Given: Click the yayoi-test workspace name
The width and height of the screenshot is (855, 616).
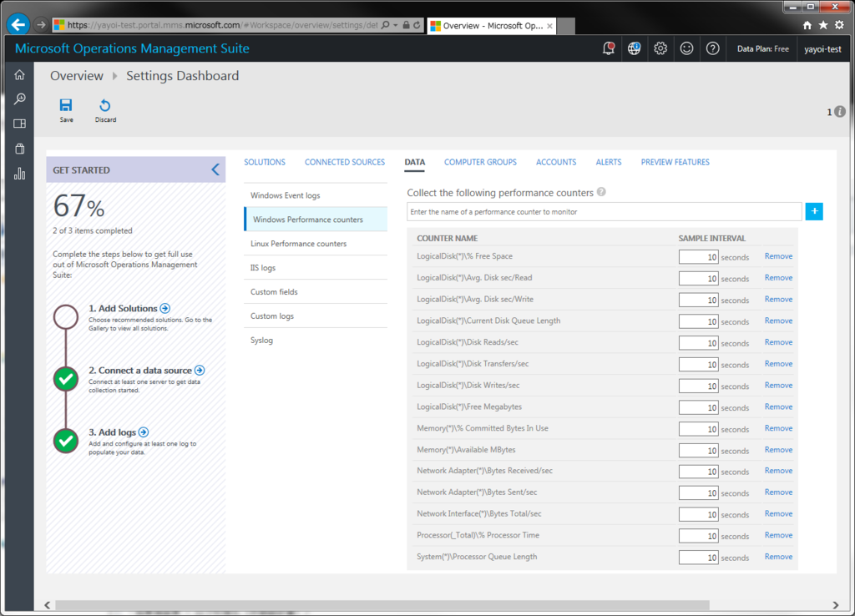Looking at the screenshot, I should click(x=822, y=48).
